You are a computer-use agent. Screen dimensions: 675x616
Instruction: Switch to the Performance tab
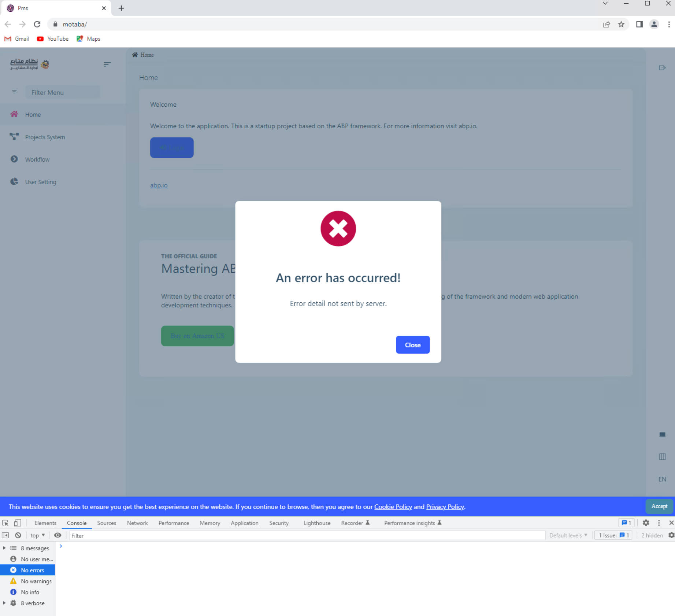pos(174,523)
